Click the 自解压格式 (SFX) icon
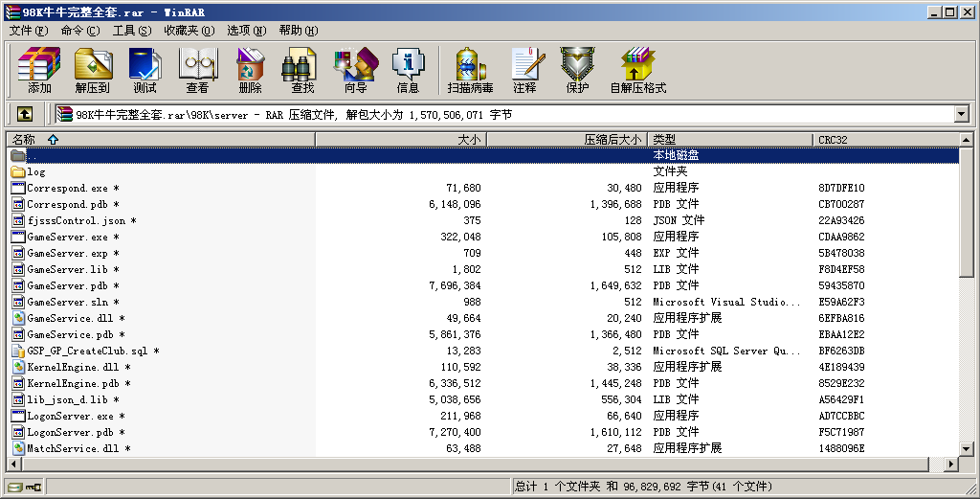 638,71
